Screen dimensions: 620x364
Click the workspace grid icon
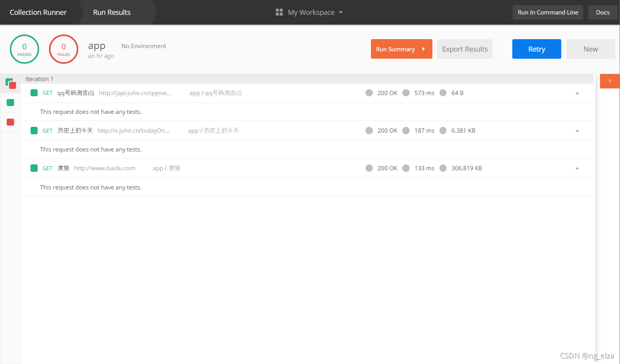pyautogui.click(x=279, y=12)
